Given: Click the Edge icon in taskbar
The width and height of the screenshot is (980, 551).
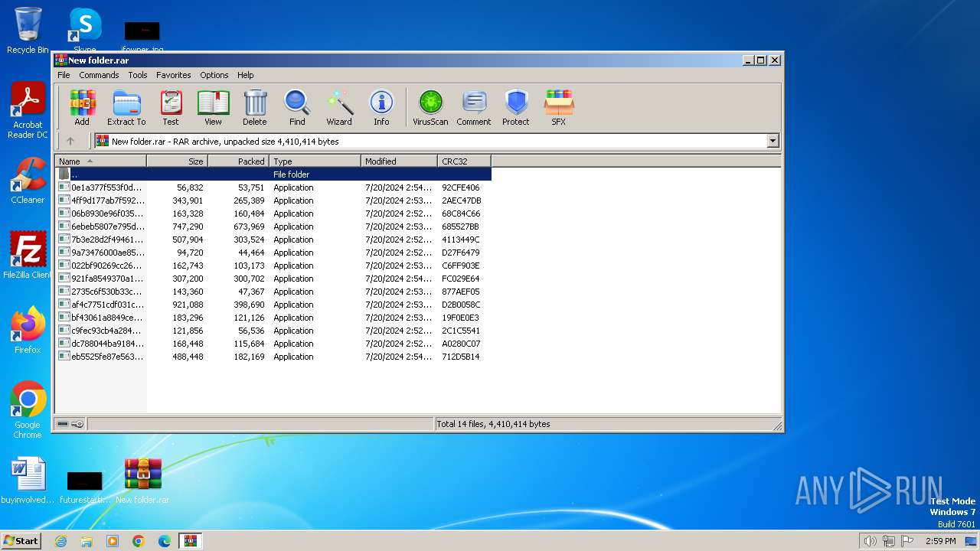Looking at the screenshot, I should [165, 541].
